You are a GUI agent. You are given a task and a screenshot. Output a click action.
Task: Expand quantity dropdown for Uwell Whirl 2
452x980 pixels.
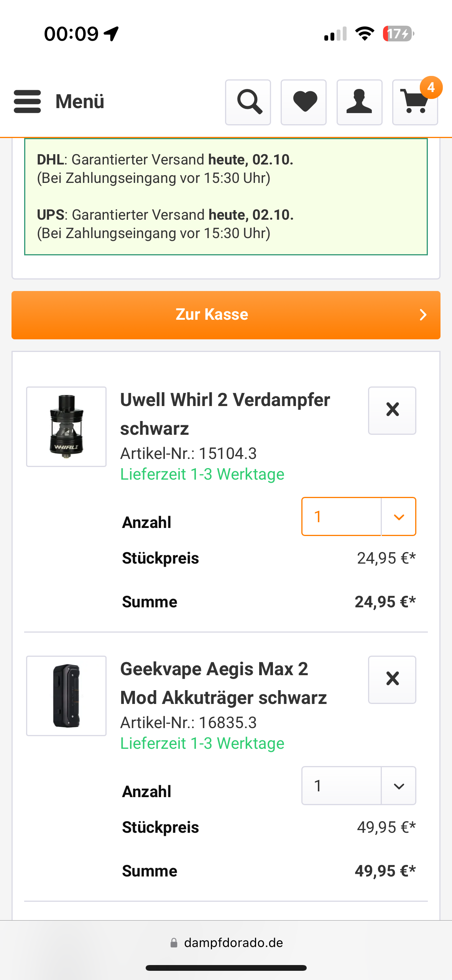[x=399, y=517]
